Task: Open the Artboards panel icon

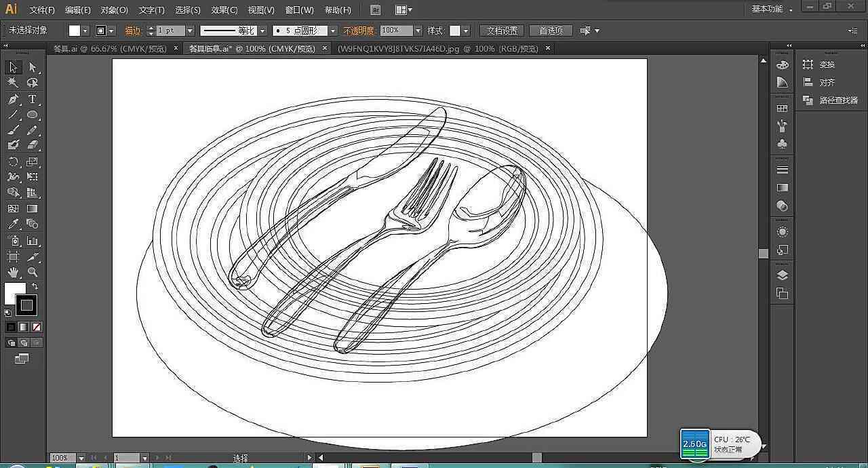Action: point(783,294)
